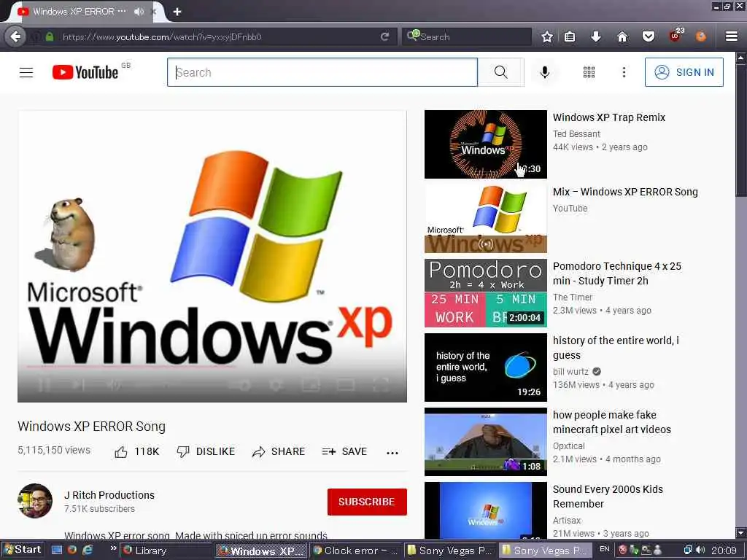Open Mix – Windows XP ERROR Song title
This screenshot has width=747, height=560.
point(625,192)
